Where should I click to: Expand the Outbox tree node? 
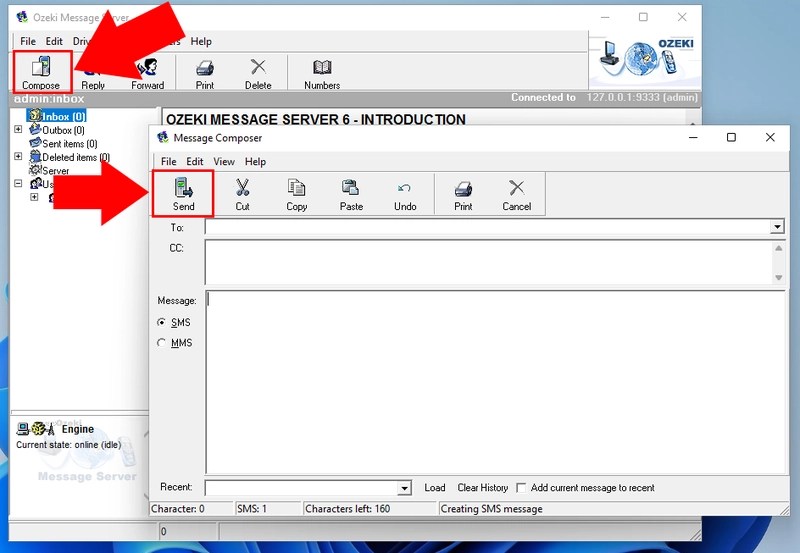18,130
